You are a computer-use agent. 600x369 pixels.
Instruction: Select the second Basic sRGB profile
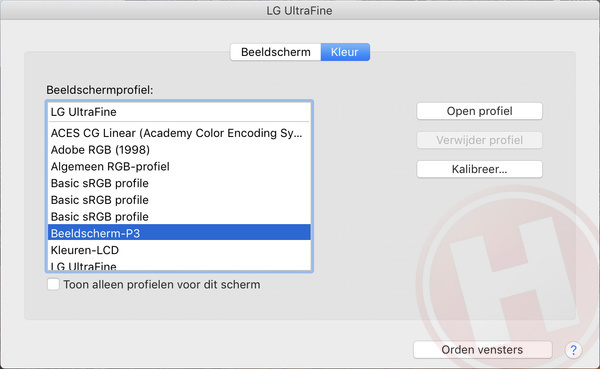click(179, 200)
